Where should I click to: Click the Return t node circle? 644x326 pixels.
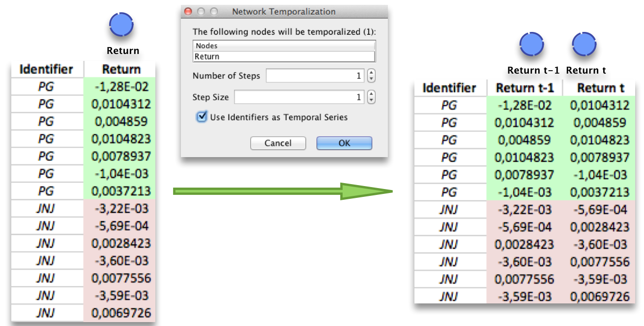tap(584, 45)
